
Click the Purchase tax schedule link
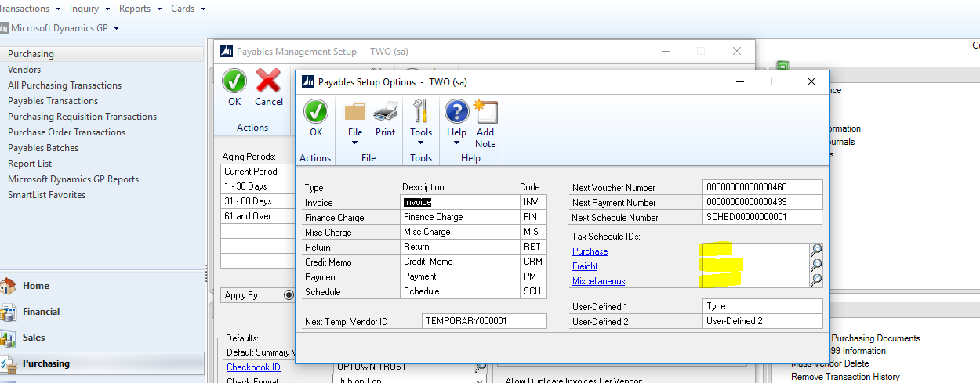point(590,251)
